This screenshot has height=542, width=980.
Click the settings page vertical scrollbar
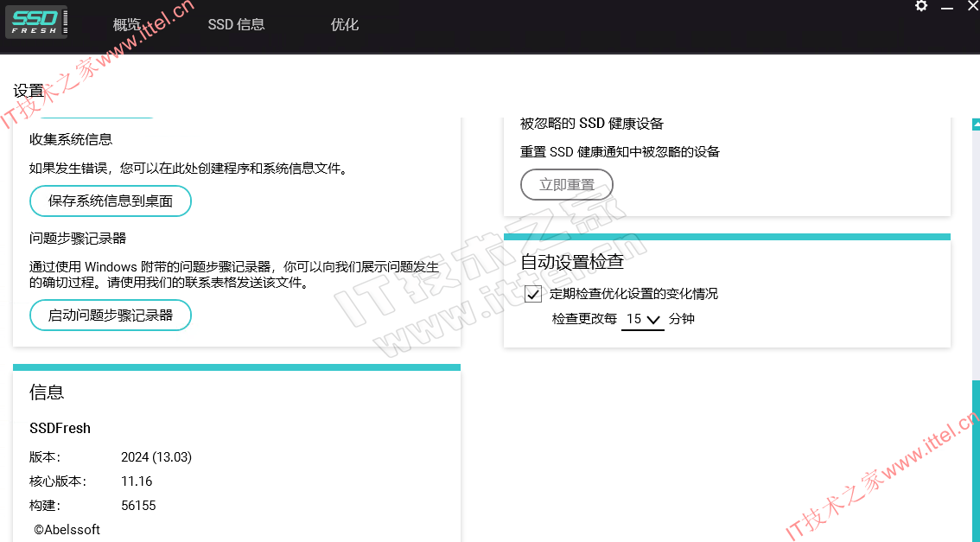pyautogui.click(x=976, y=460)
